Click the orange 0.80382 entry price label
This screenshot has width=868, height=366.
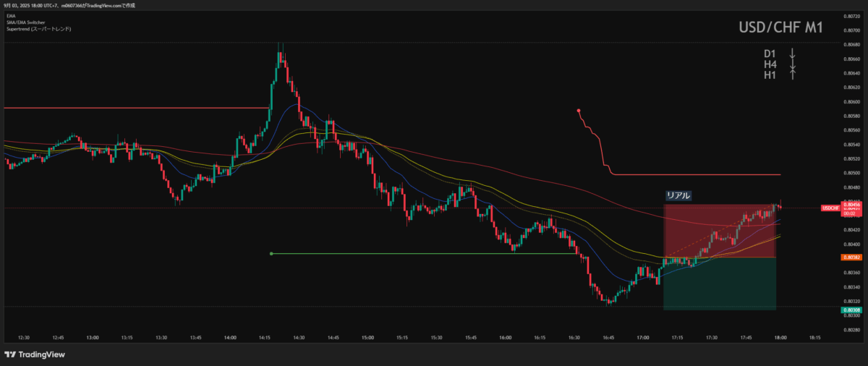850,258
